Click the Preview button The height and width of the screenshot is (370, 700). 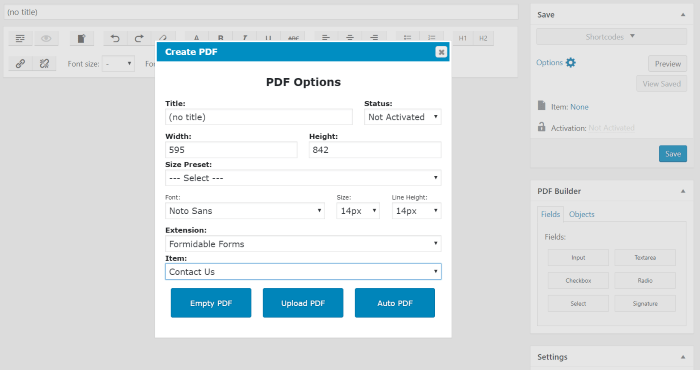click(667, 64)
